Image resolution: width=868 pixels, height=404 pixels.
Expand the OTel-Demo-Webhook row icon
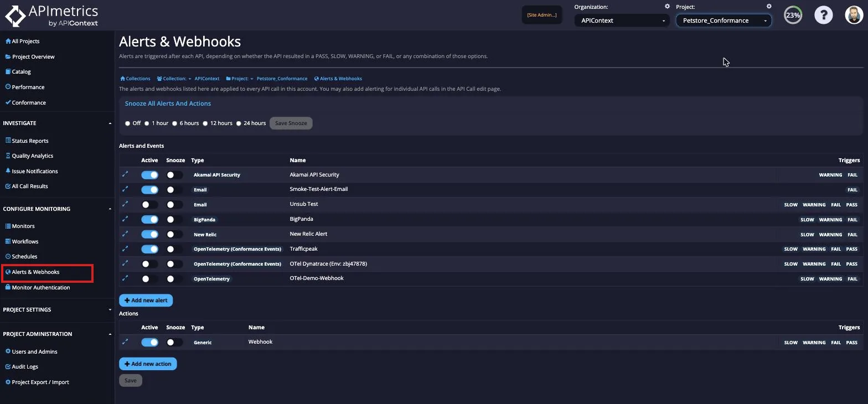(125, 278)
